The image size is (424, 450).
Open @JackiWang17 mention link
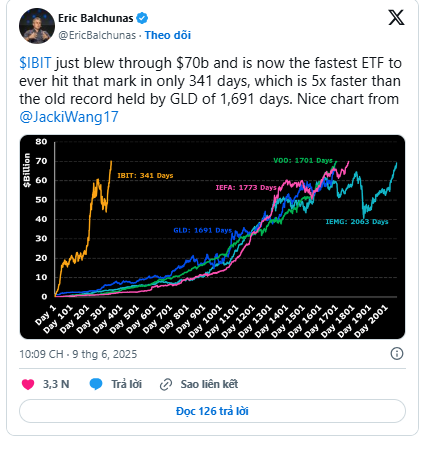[x=69, y=117]
